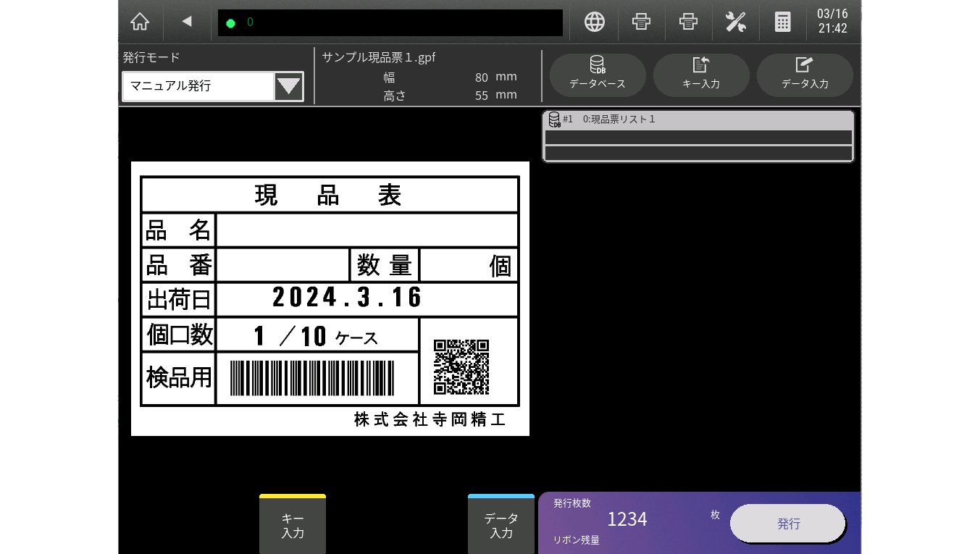This screenshot has width=980, height=554.
Task: Open the tools maintenance icon
Action: 735,22
